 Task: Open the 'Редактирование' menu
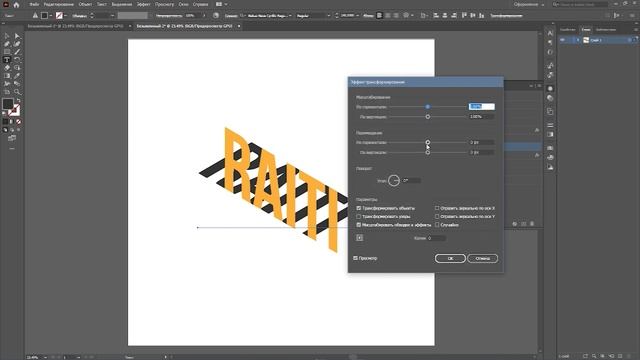point(59,4)
